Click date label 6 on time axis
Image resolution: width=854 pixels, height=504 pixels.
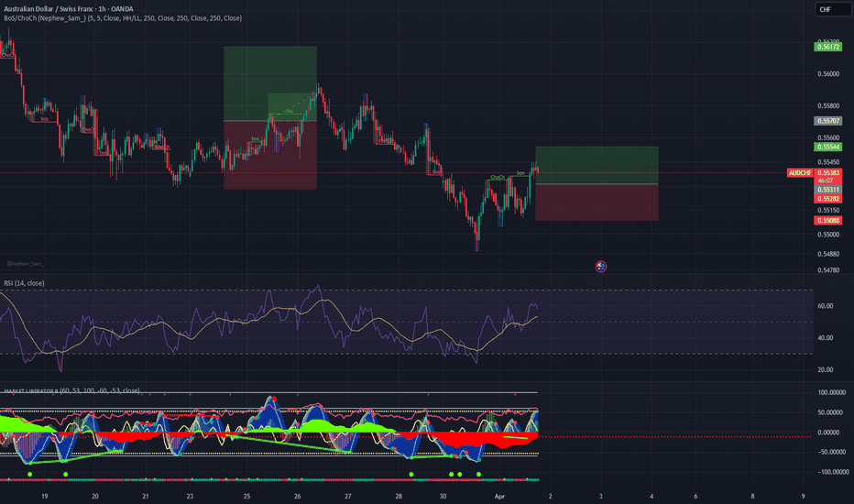pyautogui.click(x=695, y=497)
